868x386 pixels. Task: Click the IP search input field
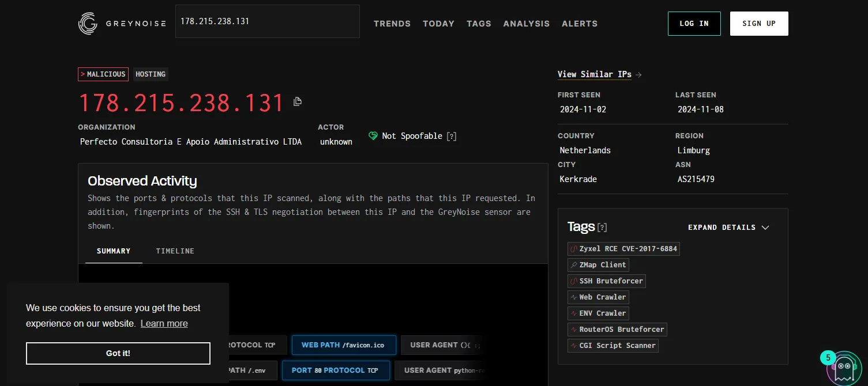(267, 21)
